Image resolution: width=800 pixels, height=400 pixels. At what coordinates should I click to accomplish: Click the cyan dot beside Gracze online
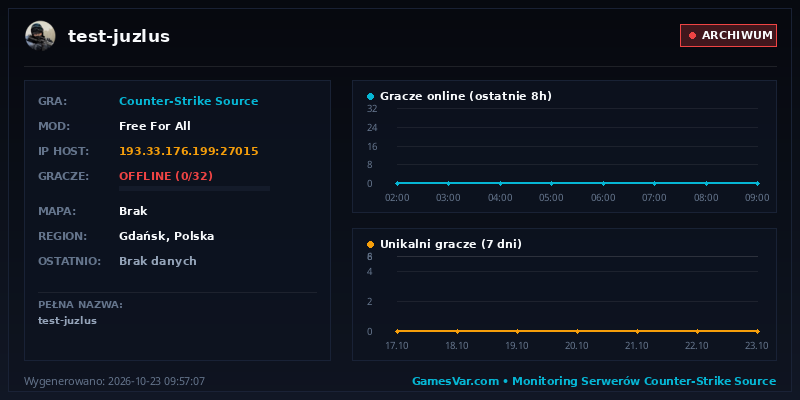pos(370,96)
